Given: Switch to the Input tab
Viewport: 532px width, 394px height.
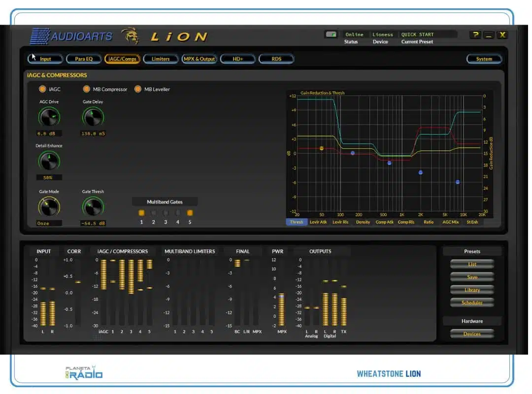Looking at the screenshot, I should (x=45, y=59).
